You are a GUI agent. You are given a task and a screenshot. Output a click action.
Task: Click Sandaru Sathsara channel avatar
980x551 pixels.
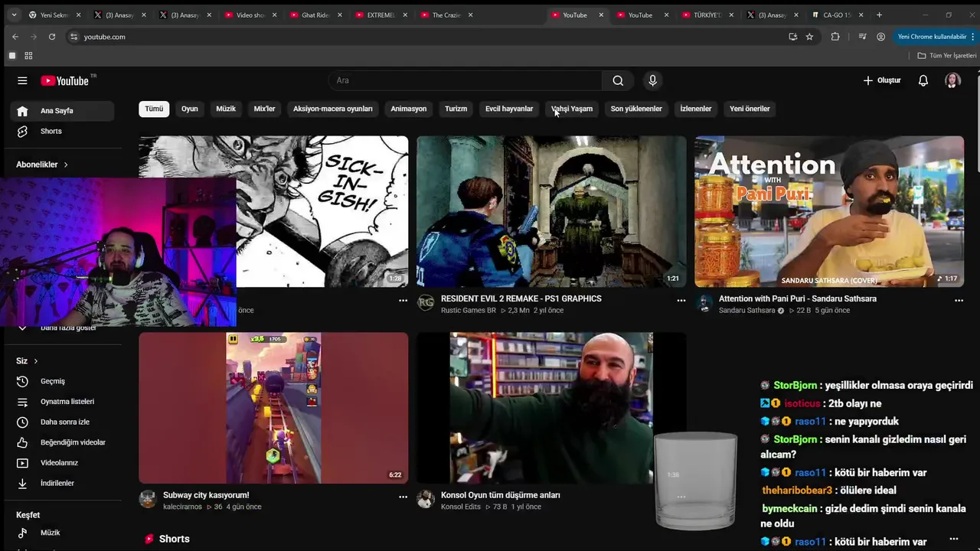704,303
